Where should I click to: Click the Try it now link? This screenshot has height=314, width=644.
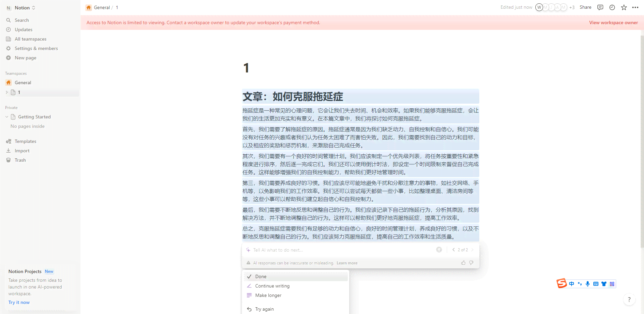pos(19,302)
